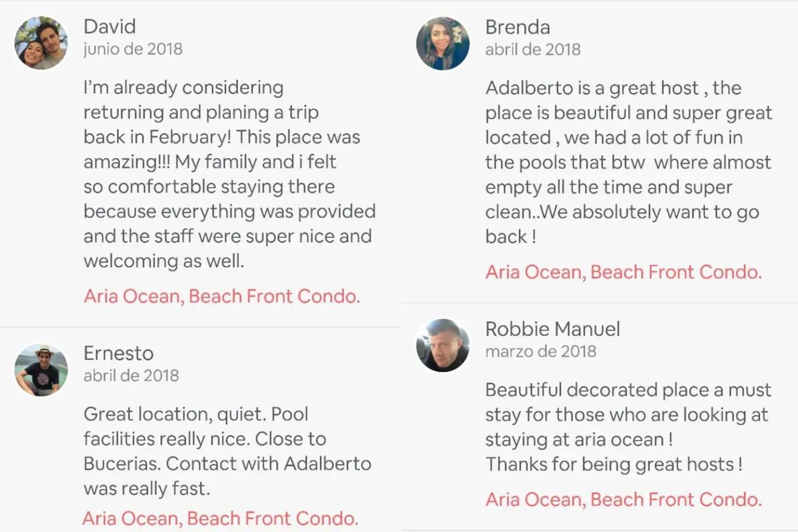
Task: Click the date marzo de 2018
Action: point(541,351)
